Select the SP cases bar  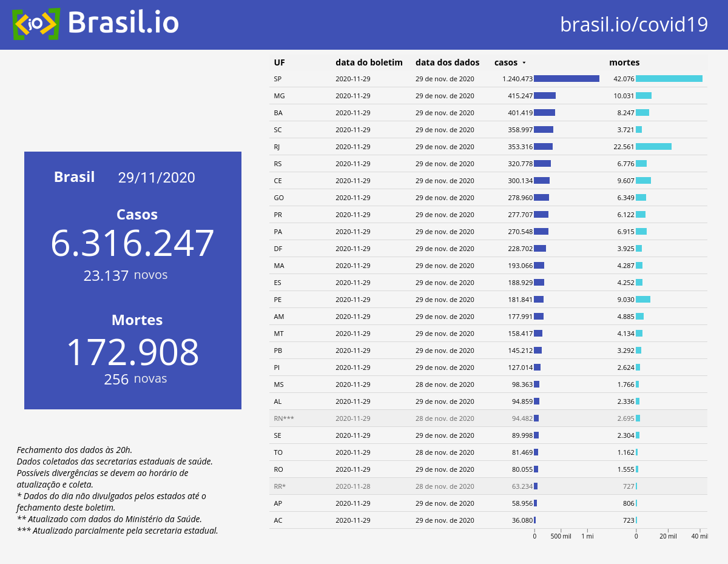pos(567,79)
